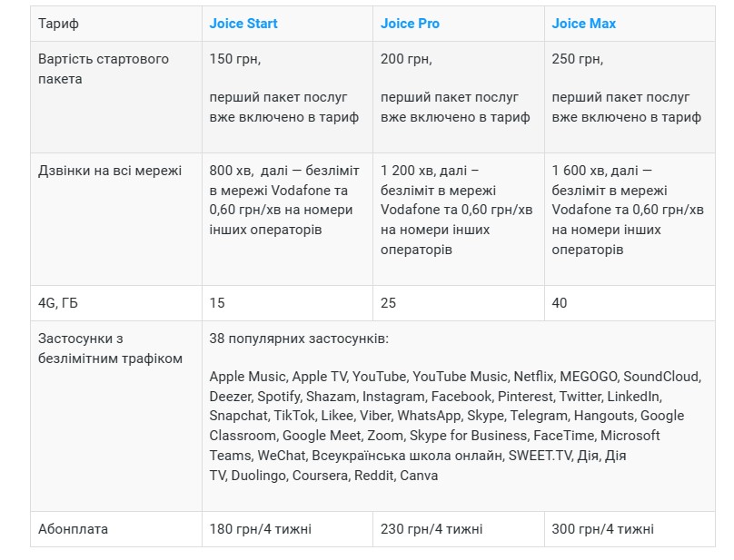Click the 200 грн starter price cell
The width and height of the screenshot is (734, 560).
(x=459, y=97)
